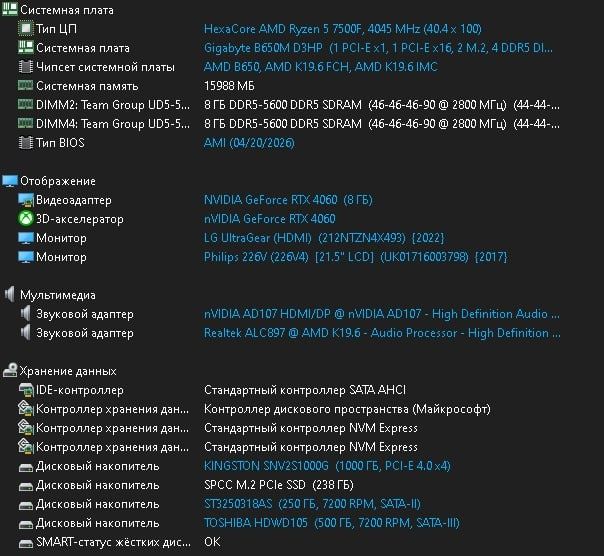This screenshot has width=604, height=556.
Task: Open the HexaCore AMD Ryzen 5 7500F link
Action: (x=342, y=29)
